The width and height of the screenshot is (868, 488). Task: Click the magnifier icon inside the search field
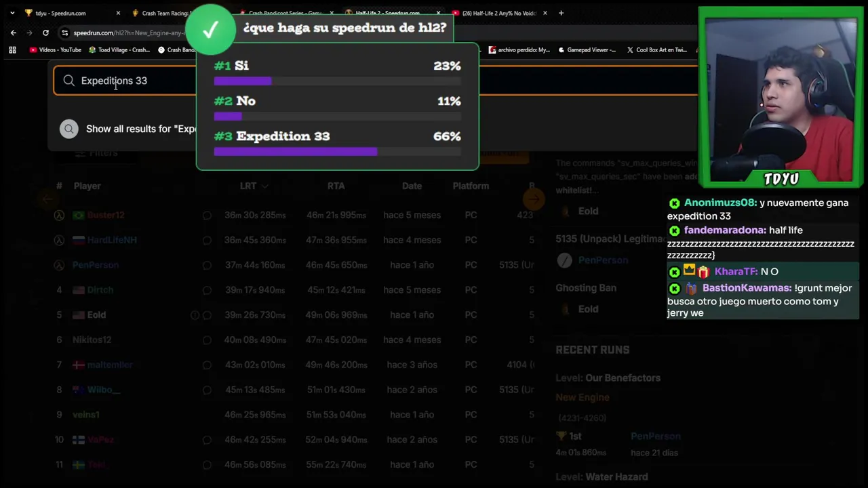(68, 81)
